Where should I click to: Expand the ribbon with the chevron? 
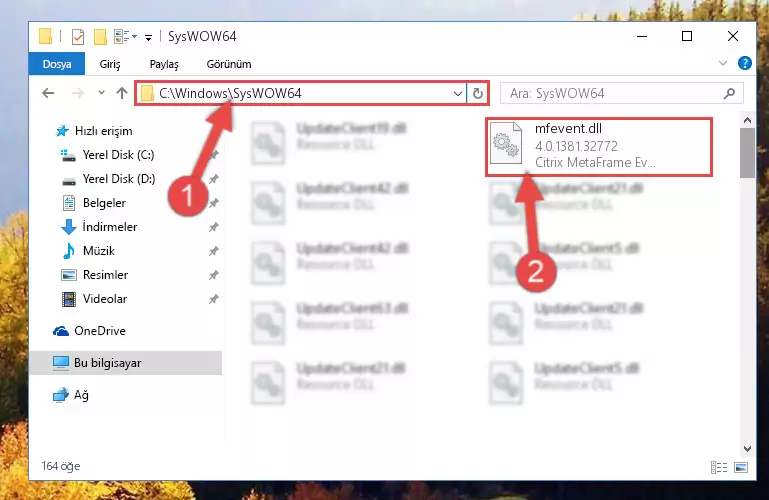tap(722, 63)
